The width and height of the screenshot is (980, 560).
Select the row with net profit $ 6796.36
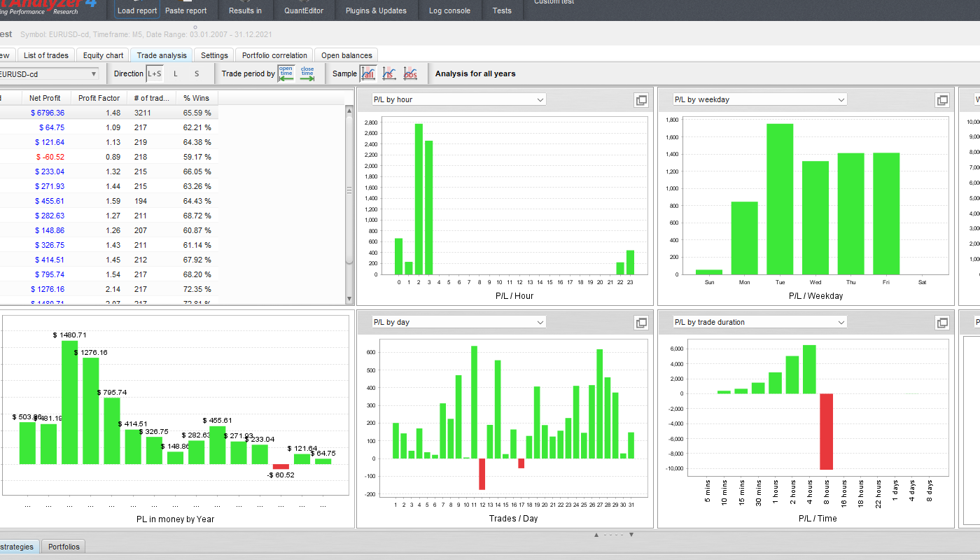click(x=108, y=113)
